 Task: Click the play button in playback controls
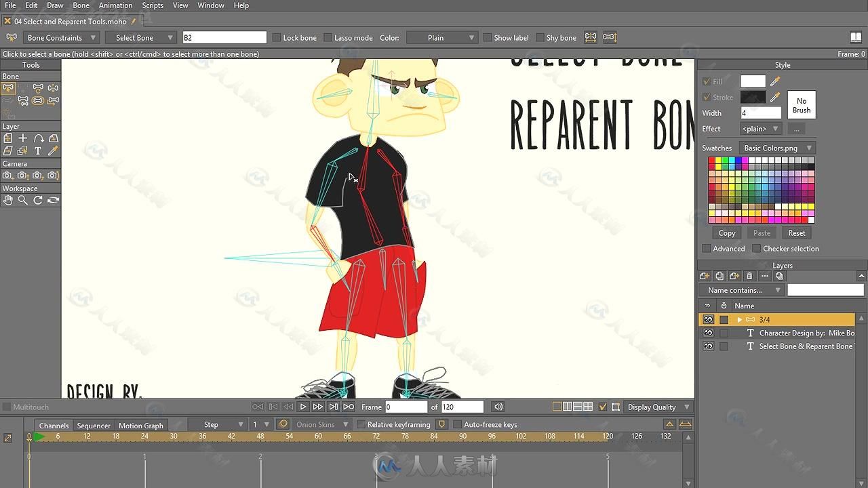click(x=303, y=407)
